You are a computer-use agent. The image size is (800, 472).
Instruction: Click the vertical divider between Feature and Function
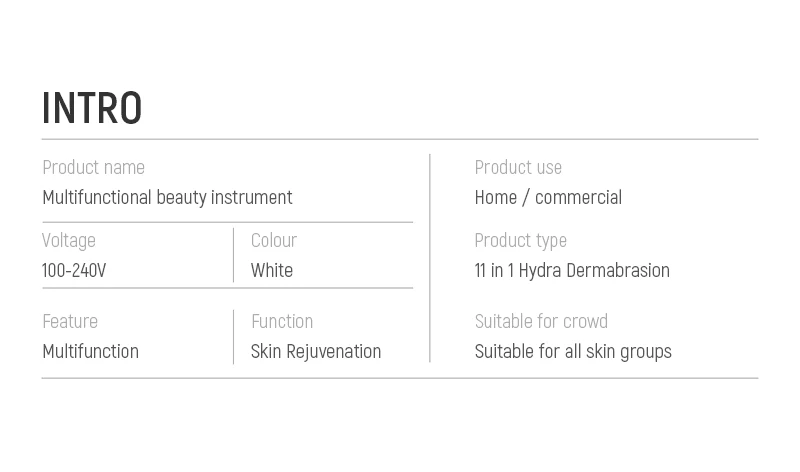tap(233, 336)
